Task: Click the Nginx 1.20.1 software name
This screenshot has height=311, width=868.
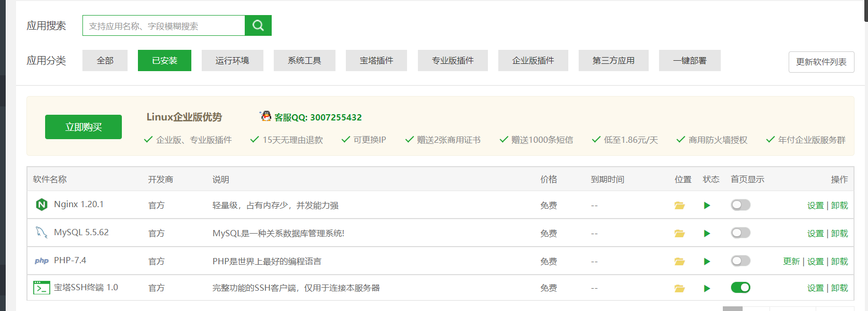Action: pos(79,205)
